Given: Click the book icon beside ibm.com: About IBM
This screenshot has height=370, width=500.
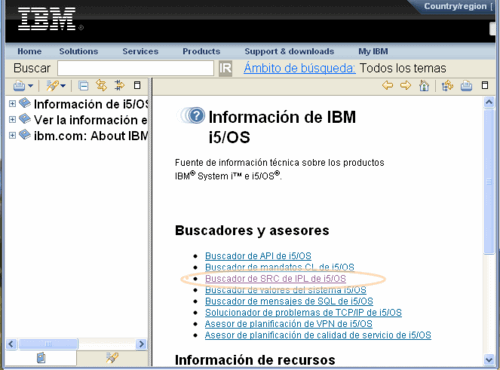Looking at the screenshot, I should point(25,135).
